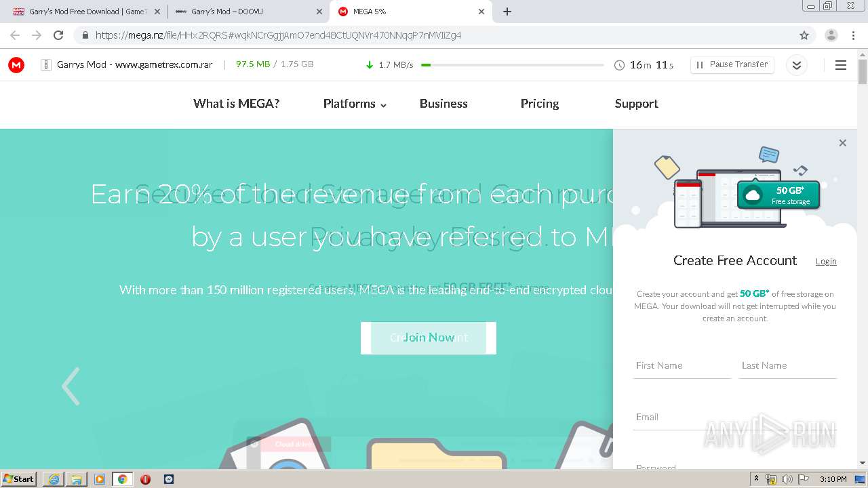Pause the transfer

[x=732, y=64]
